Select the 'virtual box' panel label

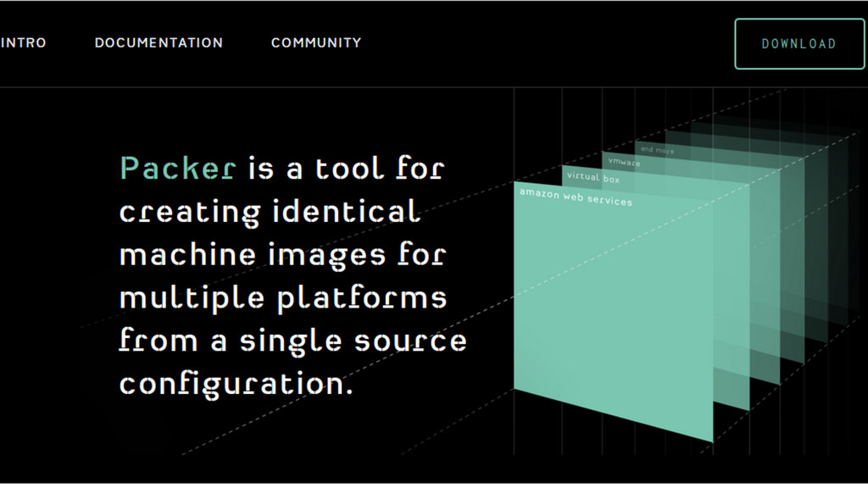click(593, 177)
